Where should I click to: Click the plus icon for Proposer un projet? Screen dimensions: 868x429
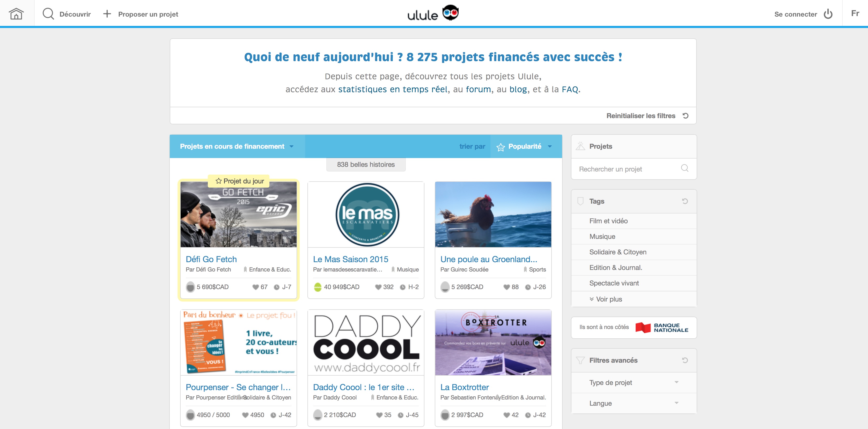(107, 14)
